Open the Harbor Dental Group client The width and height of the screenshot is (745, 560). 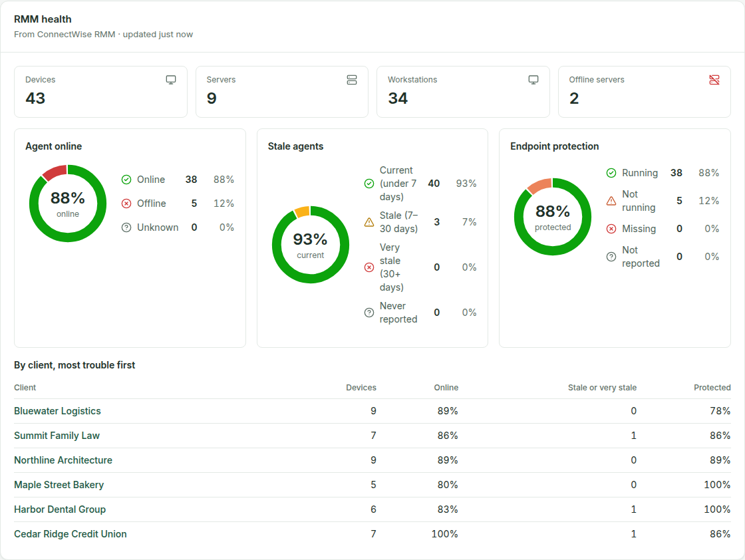tap(60, 509)
